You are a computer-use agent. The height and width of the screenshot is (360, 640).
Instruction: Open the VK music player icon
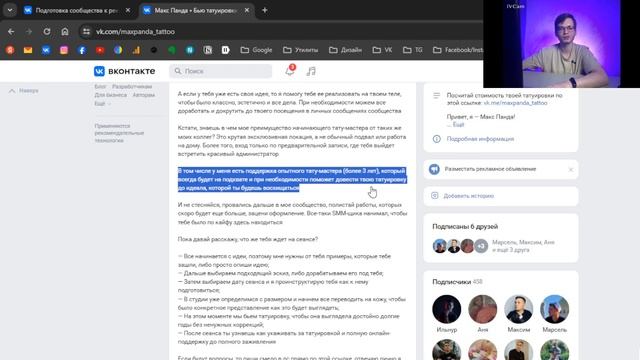pyautogui.click(x=311, y=71)
